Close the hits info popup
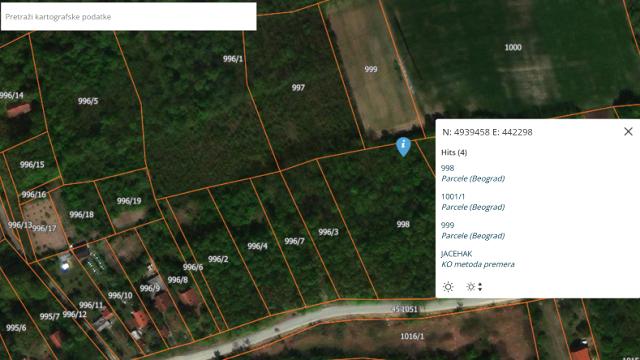The width and height of the screenshot is (640, 360). pyautogui.click(x=628, y=131)
